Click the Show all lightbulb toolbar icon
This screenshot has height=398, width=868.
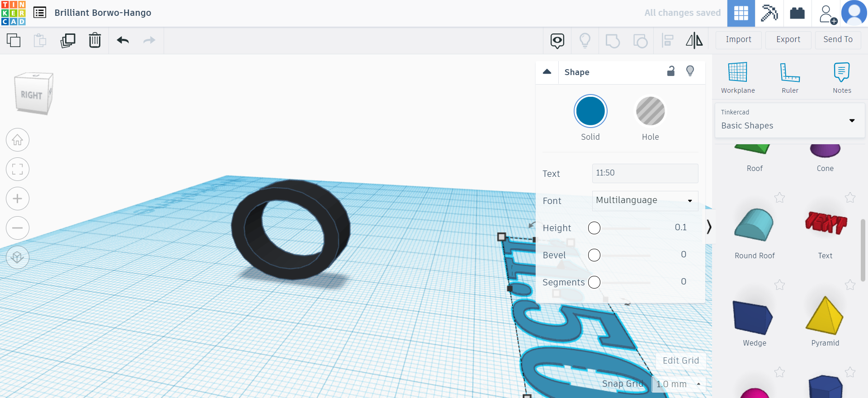[x=585, y=41]
